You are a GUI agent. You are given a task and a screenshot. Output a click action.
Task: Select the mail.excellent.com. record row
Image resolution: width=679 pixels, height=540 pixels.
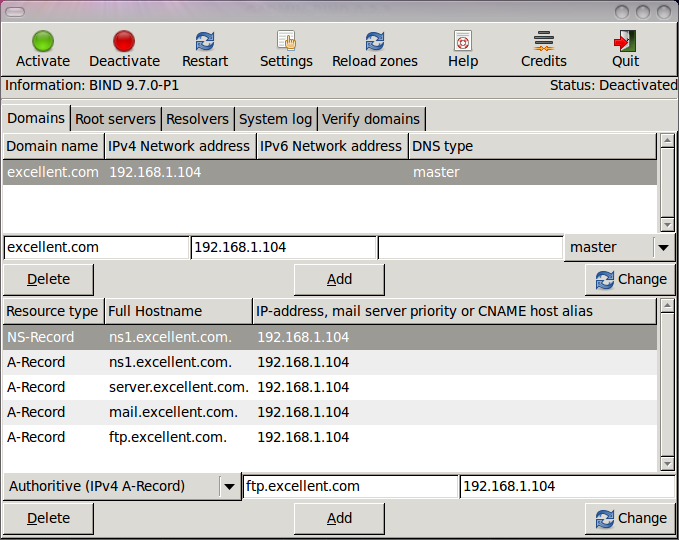tap(330, 412)
